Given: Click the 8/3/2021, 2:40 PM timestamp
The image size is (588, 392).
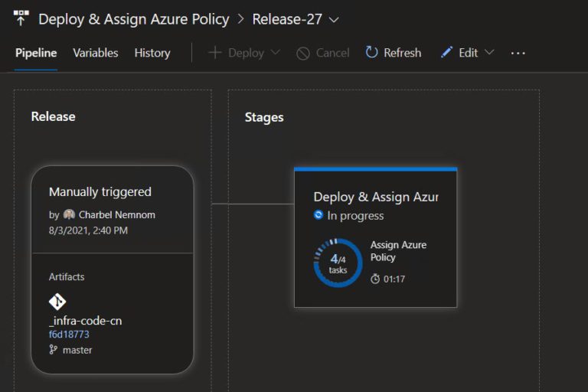Looking at the screenshot, I should pos(88,230).
